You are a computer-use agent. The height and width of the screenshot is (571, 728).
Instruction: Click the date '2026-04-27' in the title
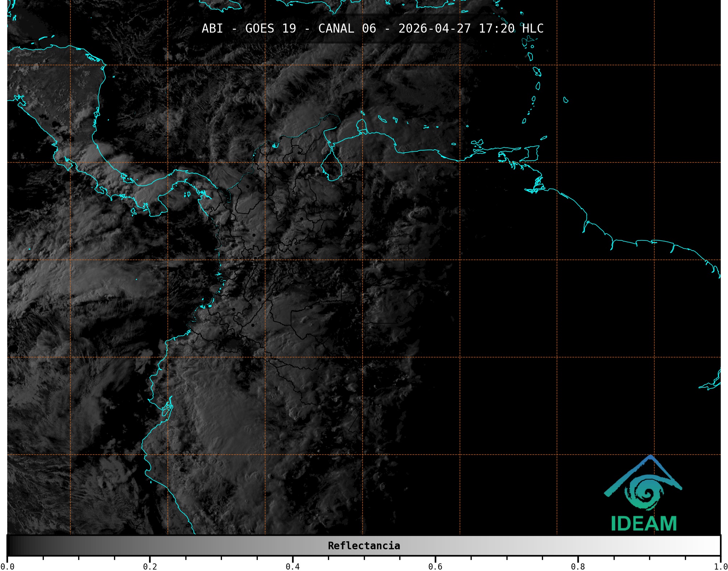coord(434,29)
